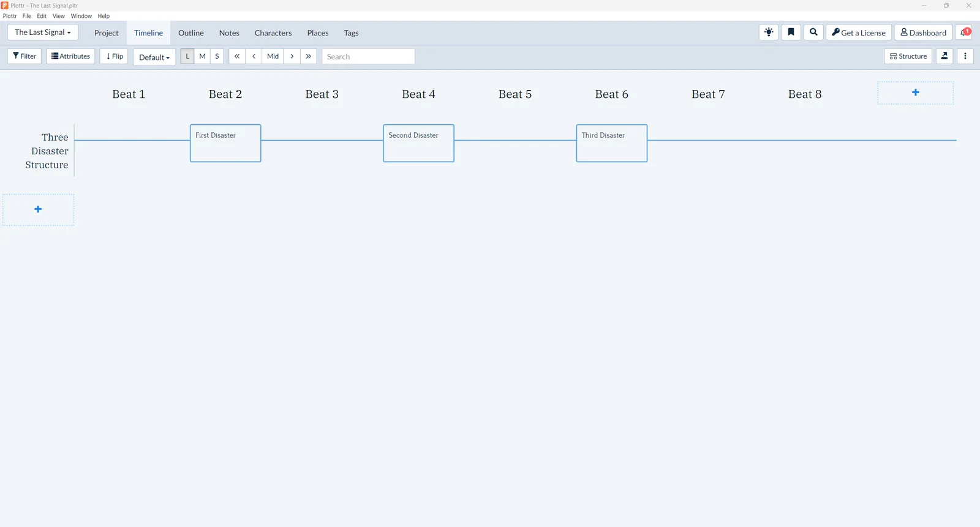The height and width of the screenshot is (527, 980).
Task: Switch to the Characters tab
Action: coord(273,33)
